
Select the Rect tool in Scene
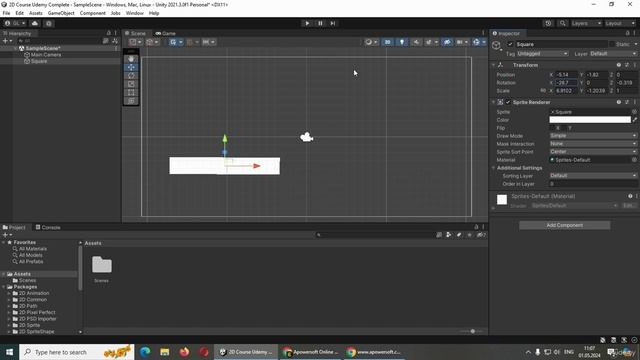131,93
